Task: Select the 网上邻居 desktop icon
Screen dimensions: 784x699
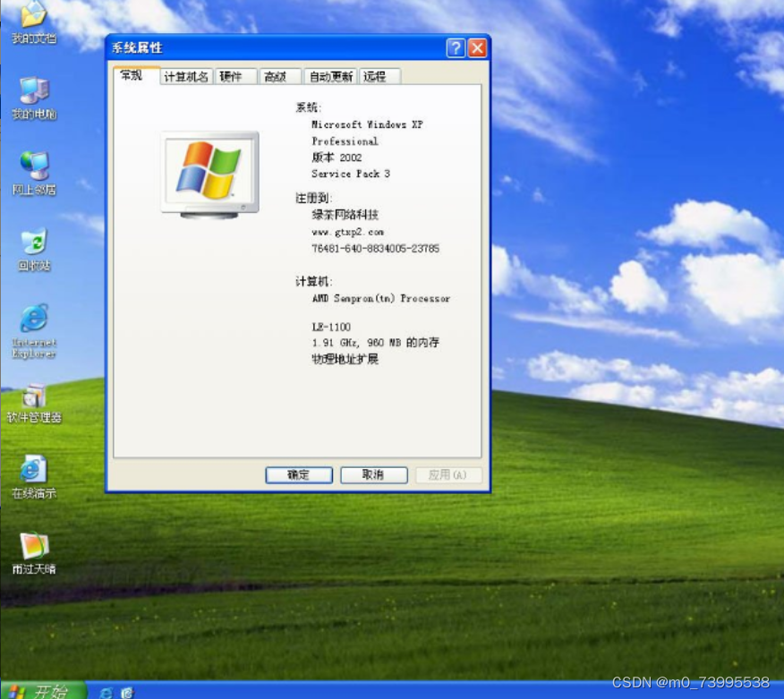Action: (33, 173)
